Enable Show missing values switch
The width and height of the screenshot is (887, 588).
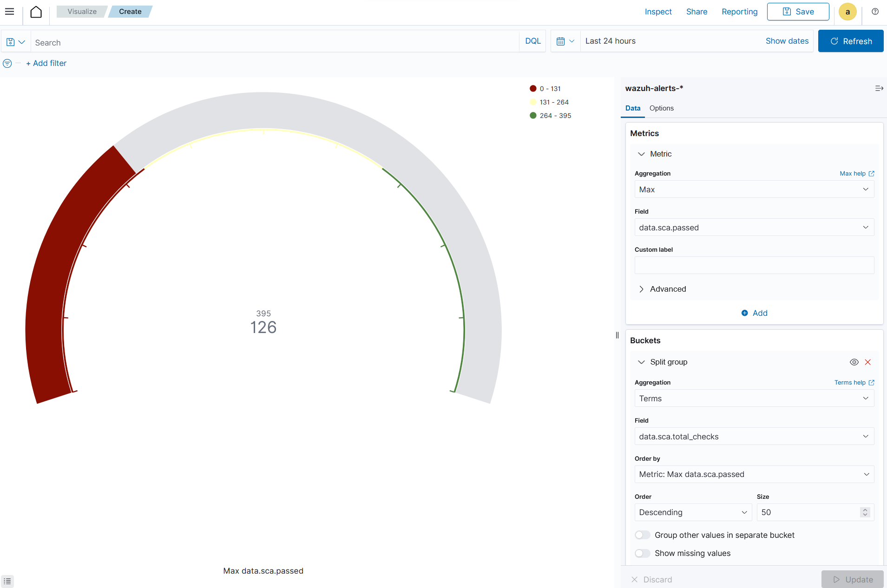643,553
